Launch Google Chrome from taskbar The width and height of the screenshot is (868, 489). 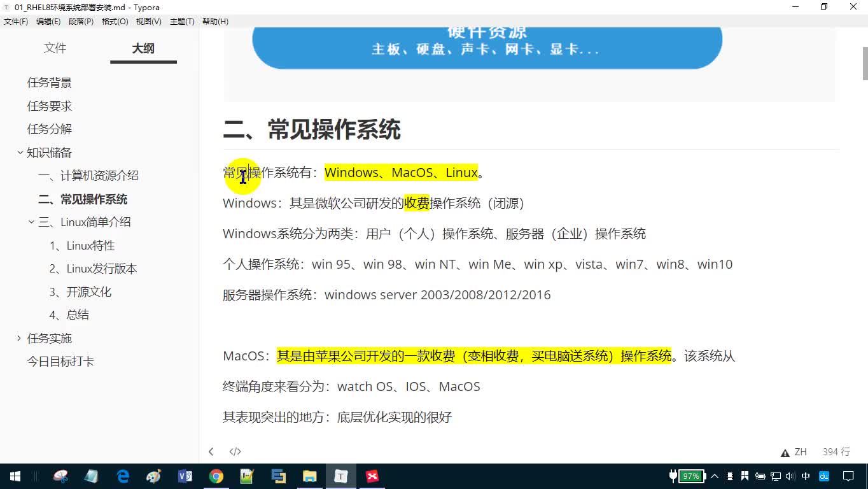coord(216,476)
